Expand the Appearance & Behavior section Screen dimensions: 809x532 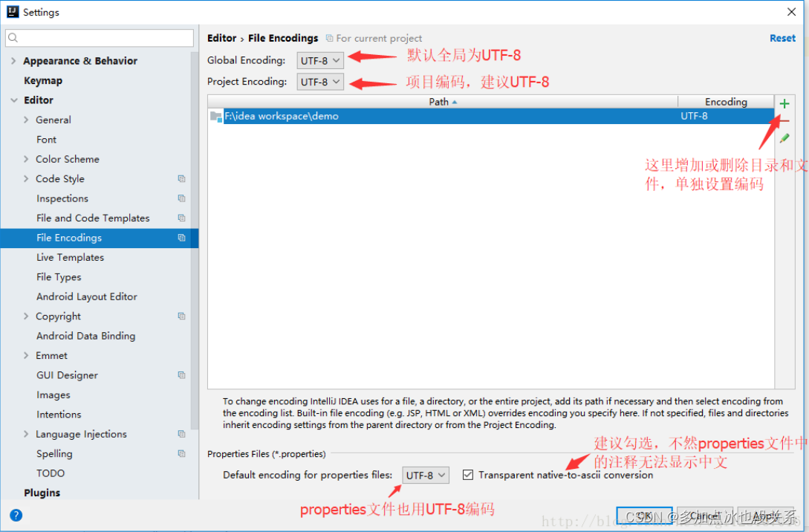[13, 61]
